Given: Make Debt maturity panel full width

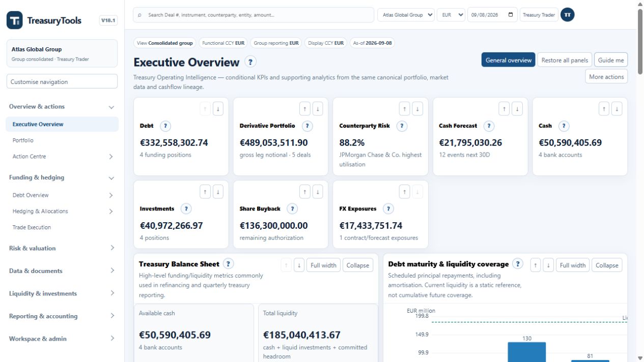Looking at the screenshot, I should (x=573, y=265).
